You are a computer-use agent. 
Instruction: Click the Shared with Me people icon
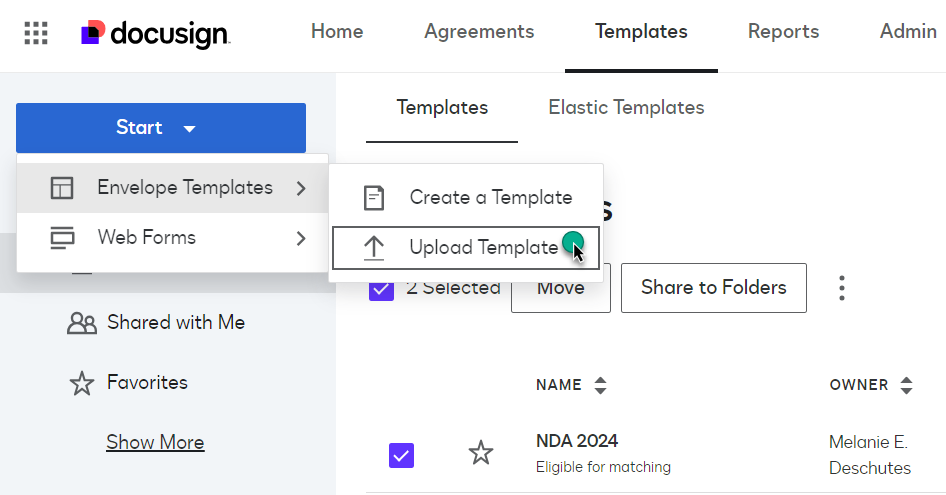point(81,323)
